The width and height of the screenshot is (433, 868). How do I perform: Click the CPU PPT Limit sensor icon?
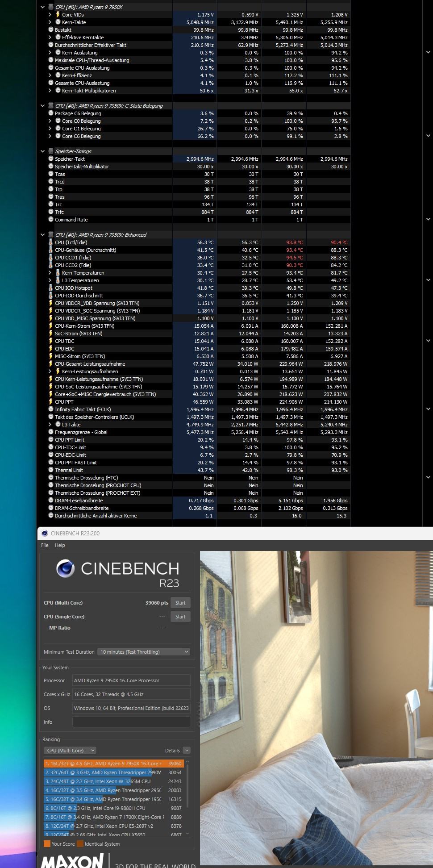click(x=51, y=439)
